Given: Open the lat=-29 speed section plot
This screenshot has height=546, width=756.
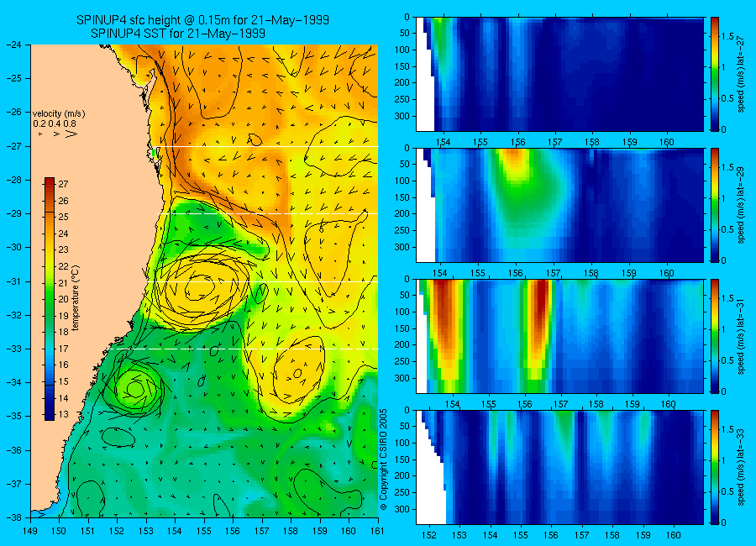Looking at the screenshot, I should point(559,205).
